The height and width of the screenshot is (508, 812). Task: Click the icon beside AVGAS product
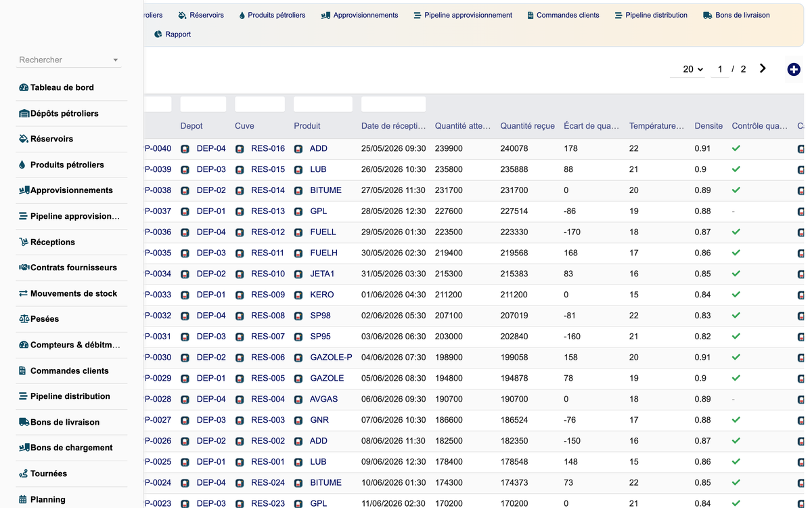point(298,400)
